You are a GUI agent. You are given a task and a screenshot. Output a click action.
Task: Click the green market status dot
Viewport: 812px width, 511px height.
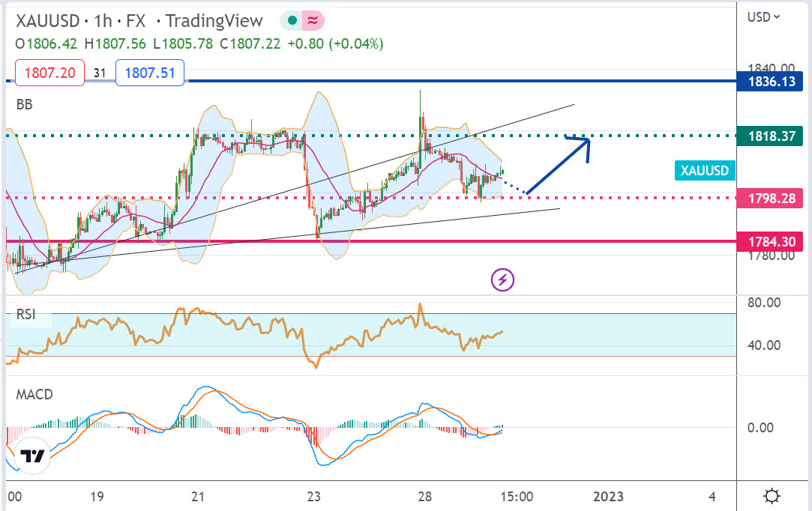(x=292, y=21)
